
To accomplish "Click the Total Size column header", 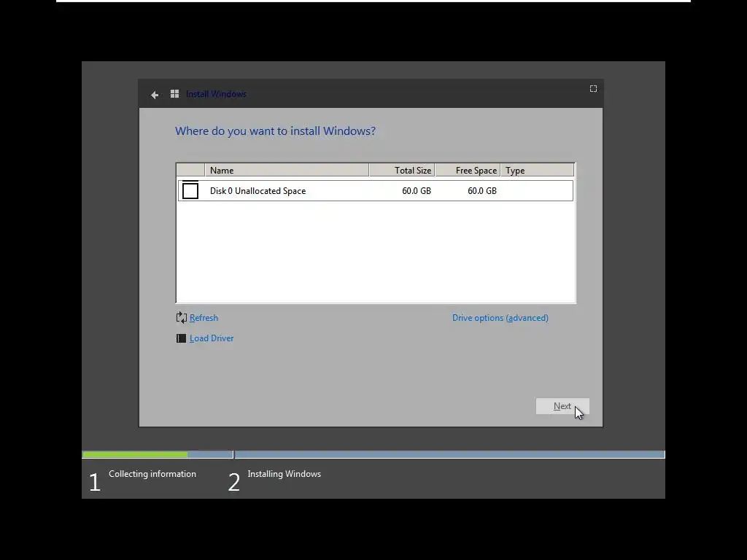I will pos(402,170).
